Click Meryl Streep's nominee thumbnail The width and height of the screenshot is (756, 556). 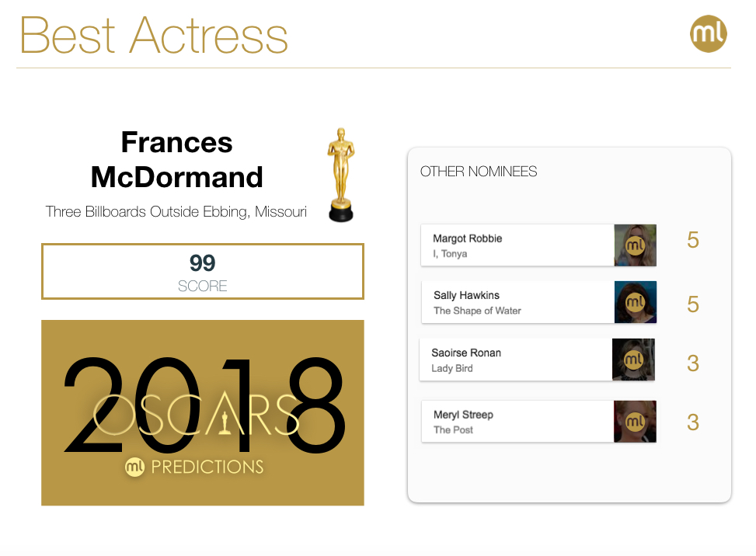(x=635, y=422)
